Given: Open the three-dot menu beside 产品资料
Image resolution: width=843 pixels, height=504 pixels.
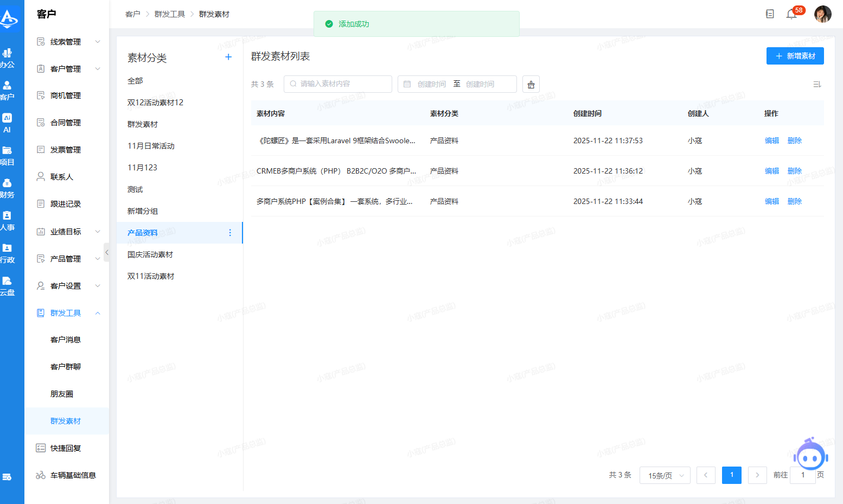Looking at the screenshot, I should tap(230, 233).
